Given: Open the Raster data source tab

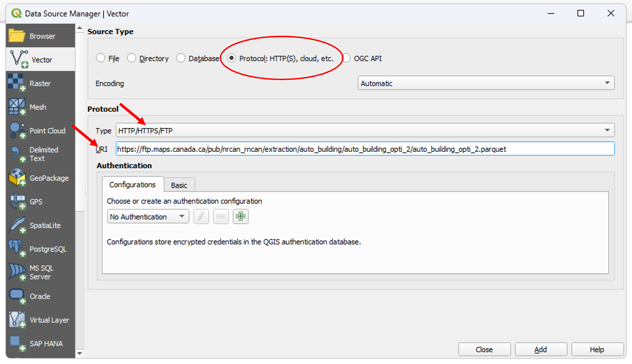Looking at the screenshot, I should pyautogui.click(x=40, y=83).
